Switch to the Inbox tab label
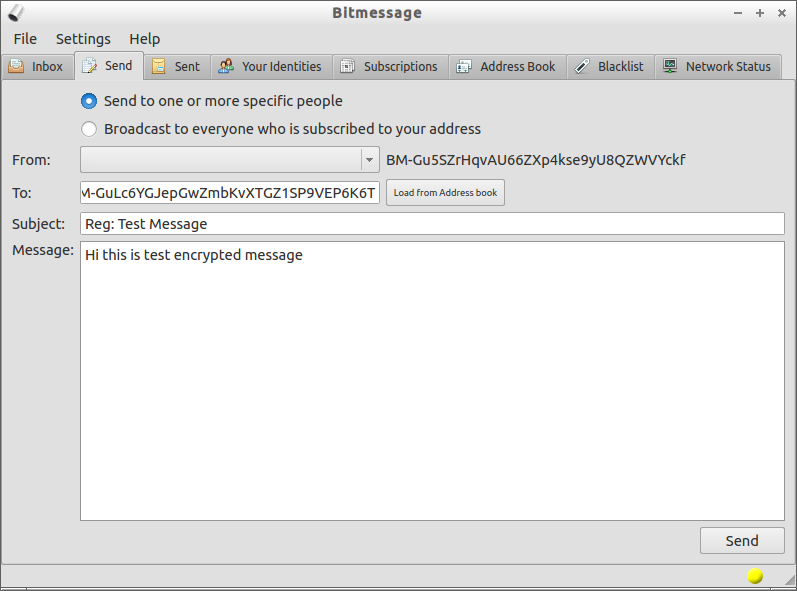 [x=47, y=67]
